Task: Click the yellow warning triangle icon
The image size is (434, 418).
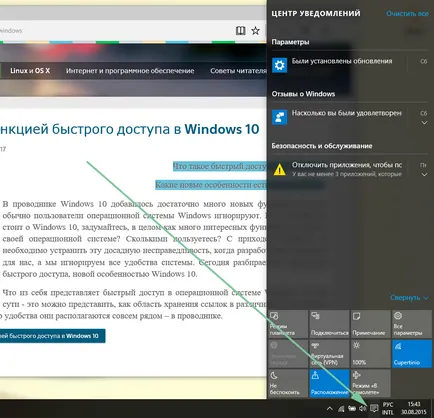Action: tap(279, 169)
